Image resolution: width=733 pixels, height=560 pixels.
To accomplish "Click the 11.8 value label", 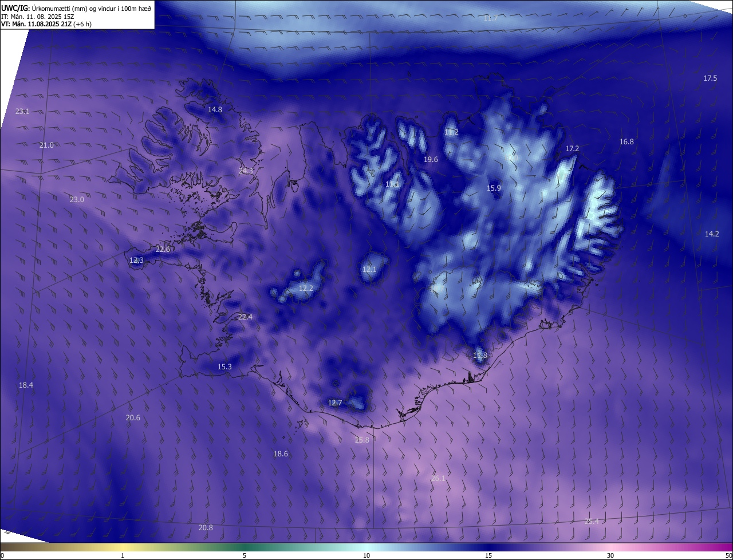I will tap(480, 355).
